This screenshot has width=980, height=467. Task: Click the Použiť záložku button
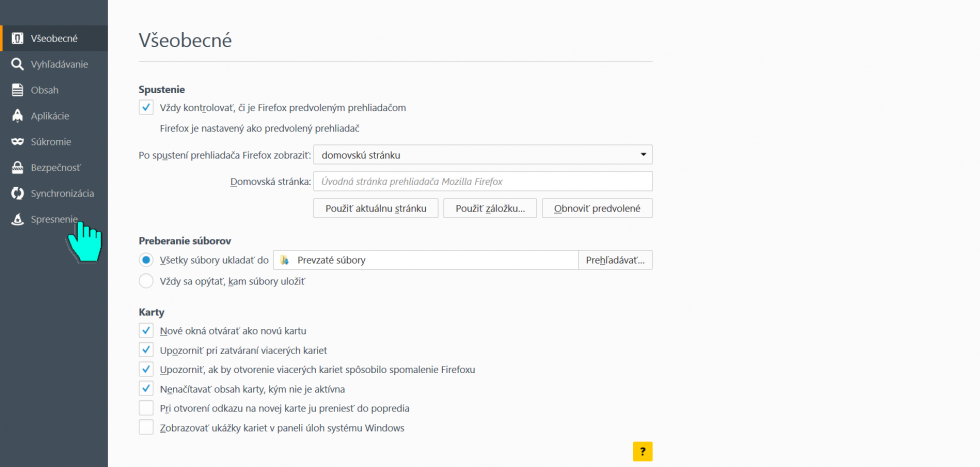point(490,209)
